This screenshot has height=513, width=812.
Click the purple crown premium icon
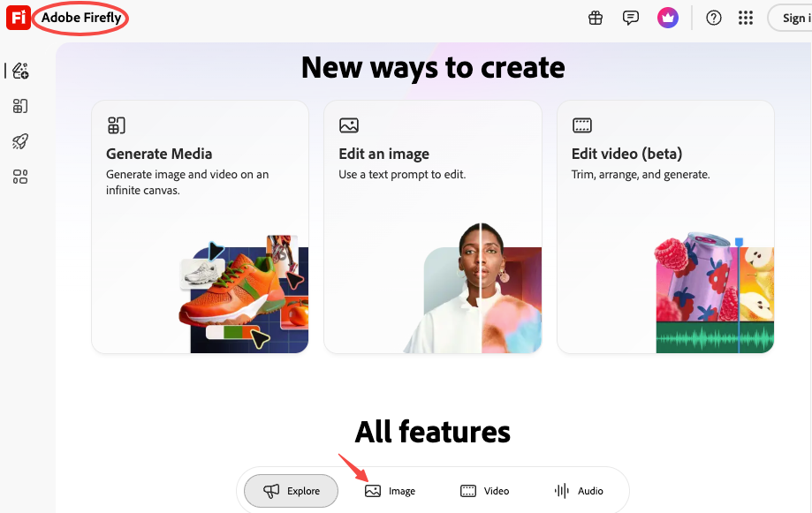667,19
